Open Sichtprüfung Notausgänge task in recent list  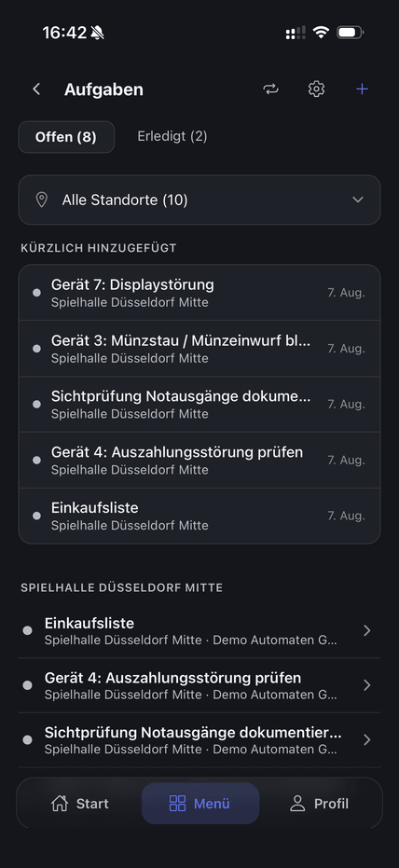[199, 404]
